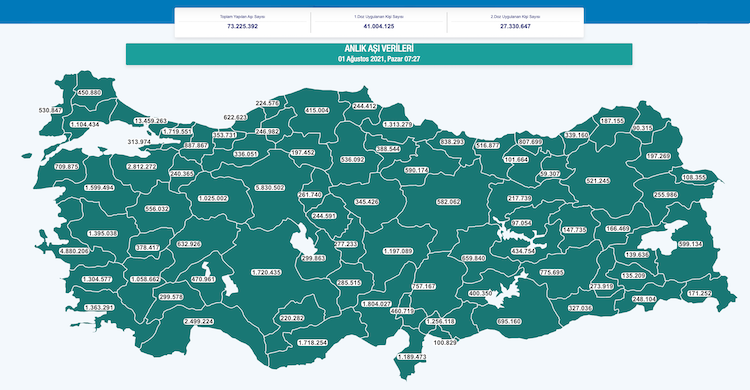Select the province labeled 2.499.224
This screenshot has height=390, width=750.
(x=199, y=321)
